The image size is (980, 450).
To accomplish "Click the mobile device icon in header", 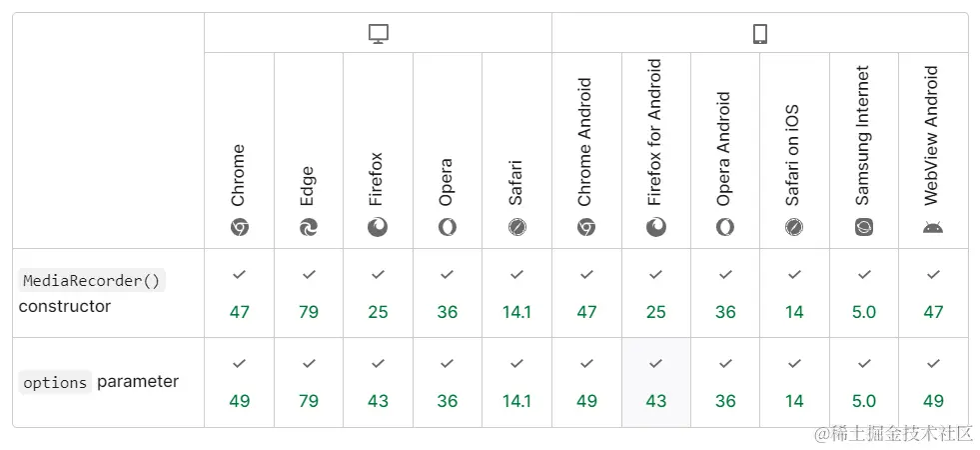I will 759,34.
